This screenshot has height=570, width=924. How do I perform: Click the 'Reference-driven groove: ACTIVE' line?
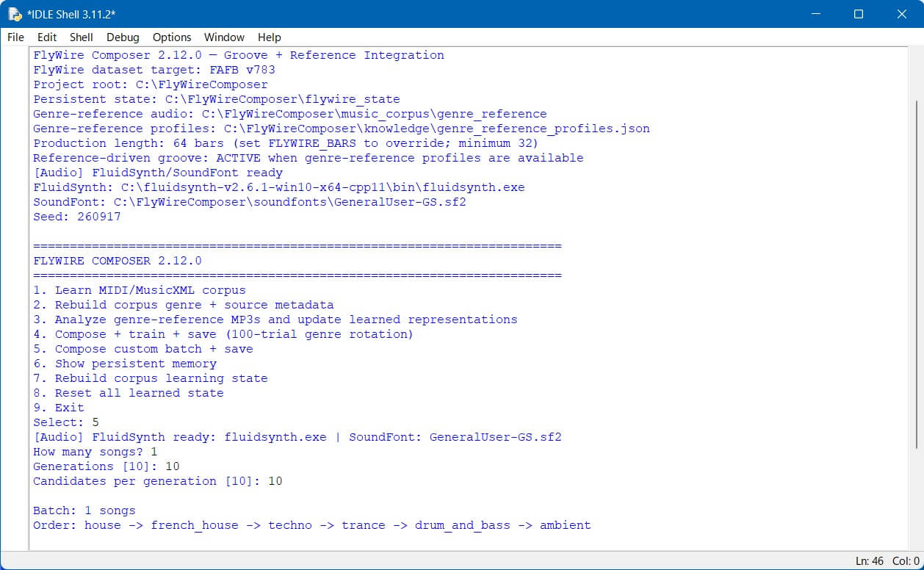[x=308, y=158]
